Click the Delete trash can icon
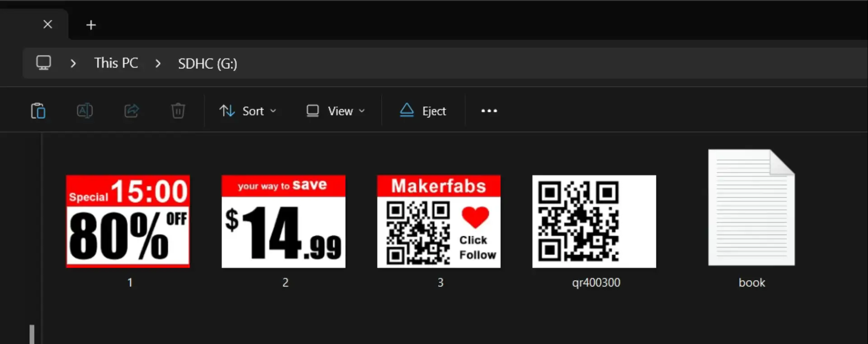Image resolution: width=868 pixels, height=344 pixels. 178,111
